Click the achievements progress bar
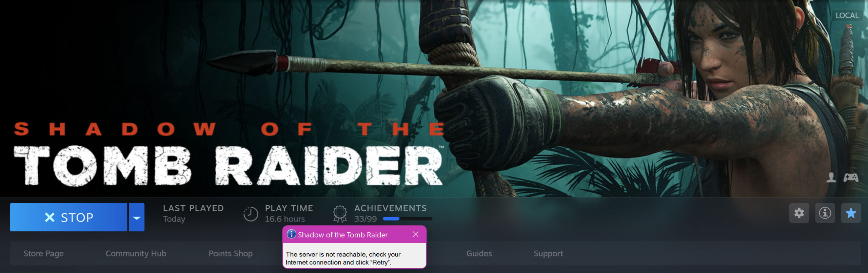 (x=408, y=219)
